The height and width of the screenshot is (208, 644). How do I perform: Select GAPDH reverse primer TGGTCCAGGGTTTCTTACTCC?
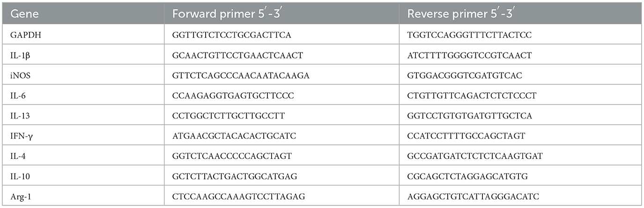[x=464, y=35]
